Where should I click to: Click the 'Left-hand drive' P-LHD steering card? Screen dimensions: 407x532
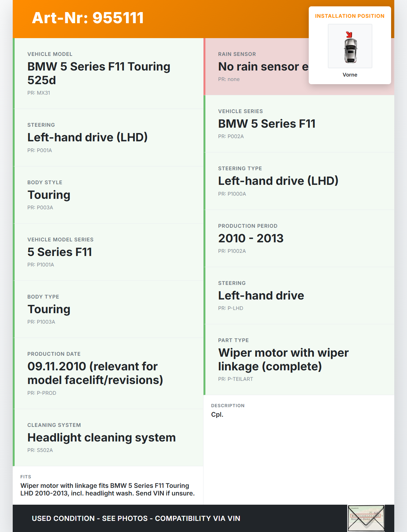299,295
